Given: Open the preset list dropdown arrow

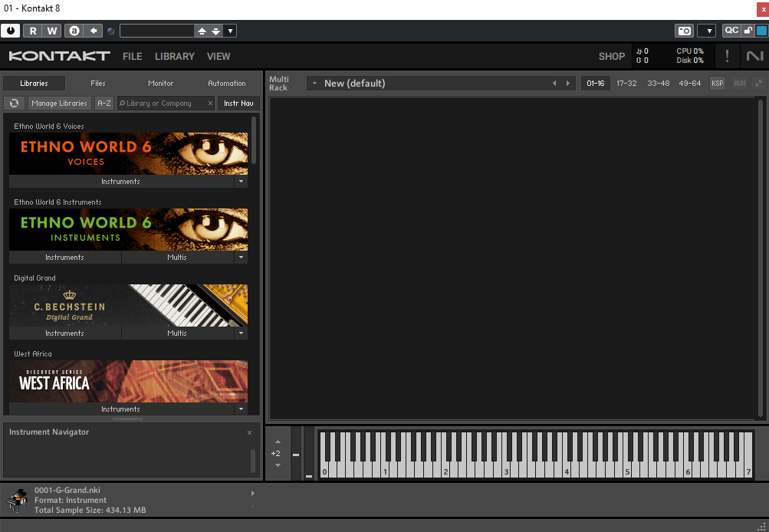Looking at the screenshot, I should coord(230,31).
